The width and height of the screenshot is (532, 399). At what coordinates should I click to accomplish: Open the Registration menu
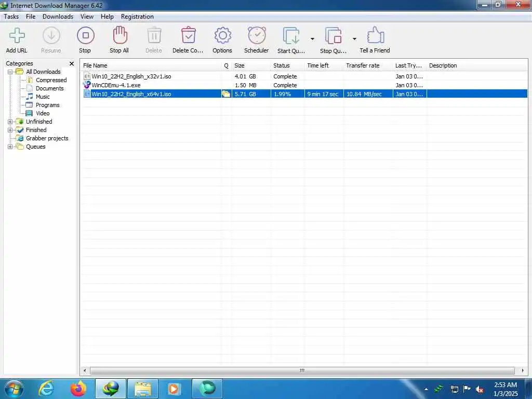(x=137, y=17)
